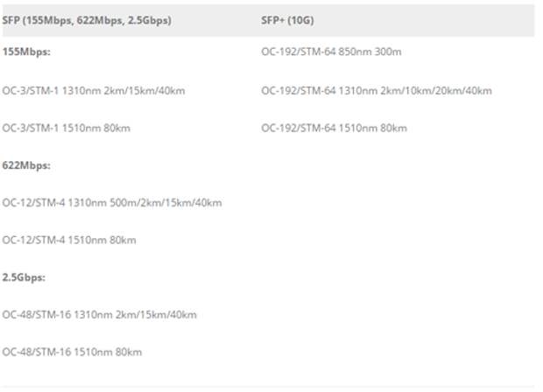
Task: Click the 10G text in SFP+ header
Action: 300,20
